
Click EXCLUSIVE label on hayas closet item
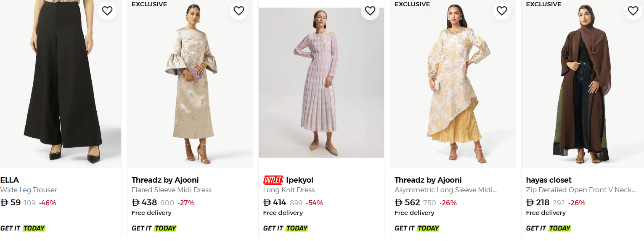pos(543,4)
